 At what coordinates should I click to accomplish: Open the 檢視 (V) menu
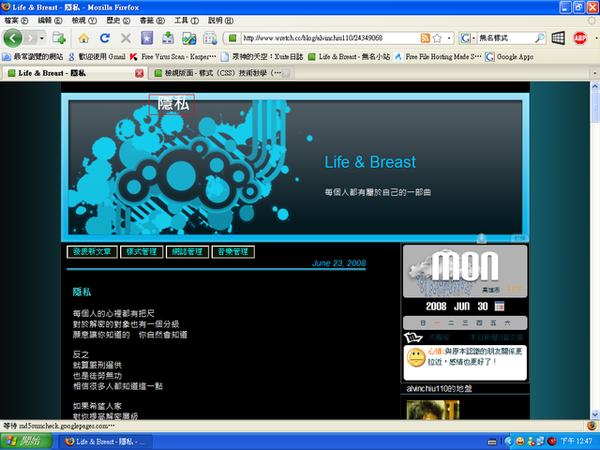click(84, 20)
